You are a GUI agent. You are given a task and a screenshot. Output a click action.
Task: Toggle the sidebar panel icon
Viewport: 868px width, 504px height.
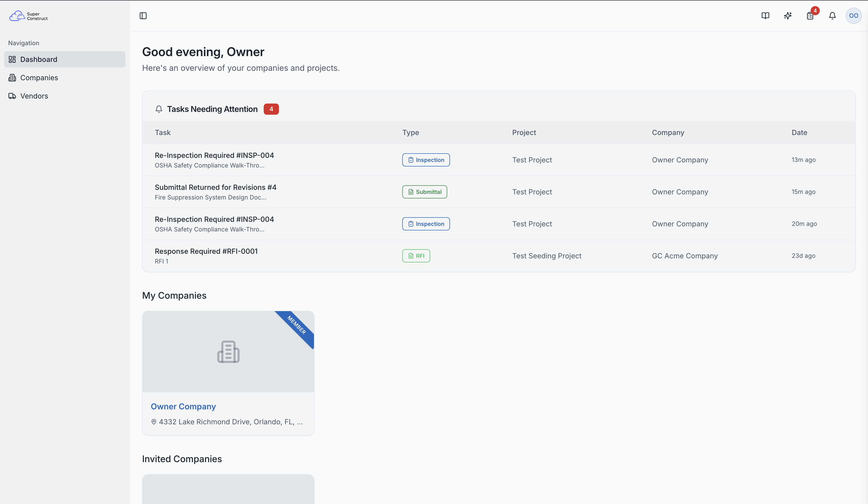tap(143, 16)
